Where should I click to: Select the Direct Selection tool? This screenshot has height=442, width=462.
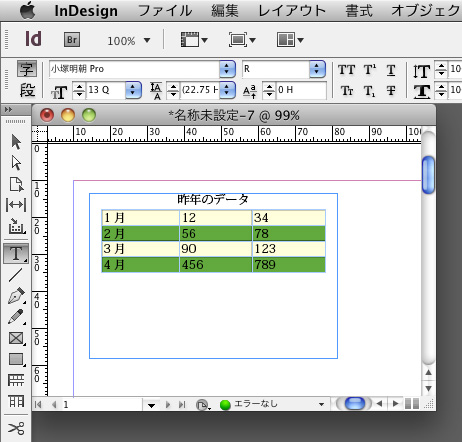(16, 163)
